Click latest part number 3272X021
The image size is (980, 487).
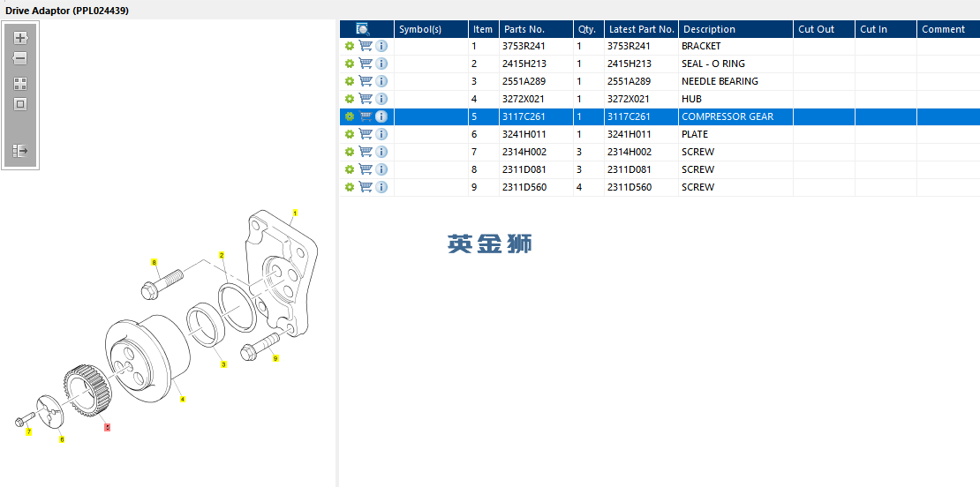pyautogui.click(x=629, y=99)
